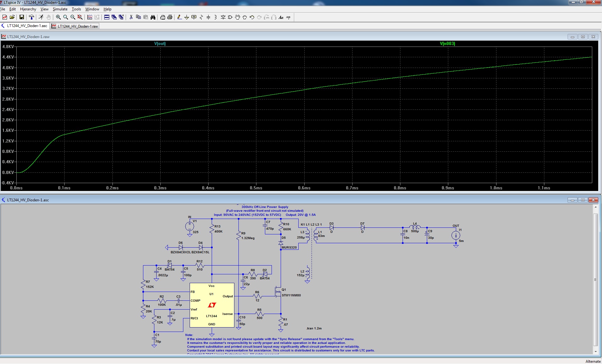Click the Undo arrow icon

tap(252, 17)
